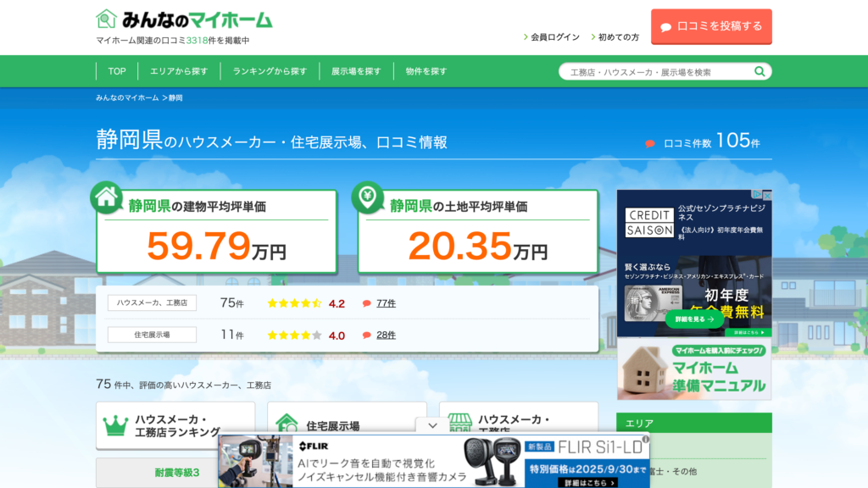The width and height of the screenshot is (868, 488).
Task: Close the Credit Saison ad with X icon
Action: pos(767,195)
